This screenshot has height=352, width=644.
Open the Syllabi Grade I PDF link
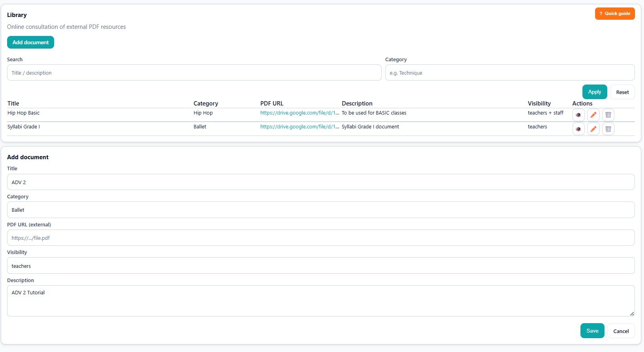(x=299, y=127)
